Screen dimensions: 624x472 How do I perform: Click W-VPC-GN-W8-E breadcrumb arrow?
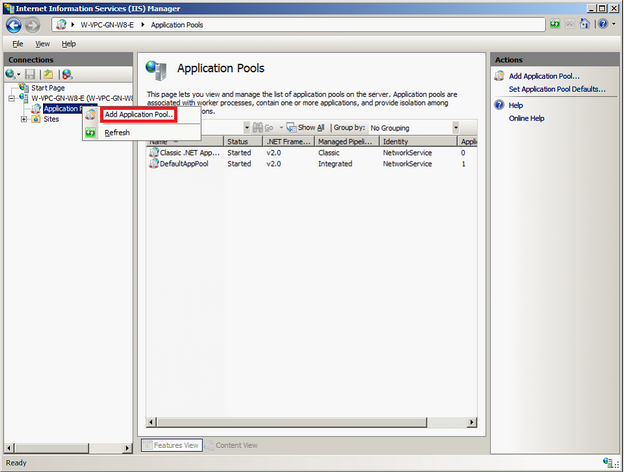[x=142, y=25]
